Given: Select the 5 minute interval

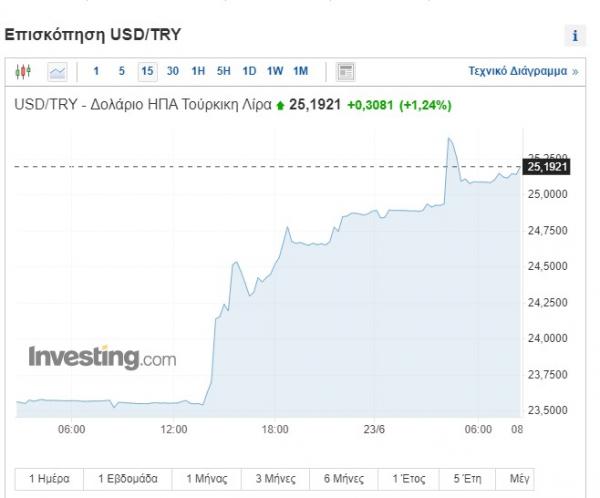Looking at the screenshot, I should point(122,71).
